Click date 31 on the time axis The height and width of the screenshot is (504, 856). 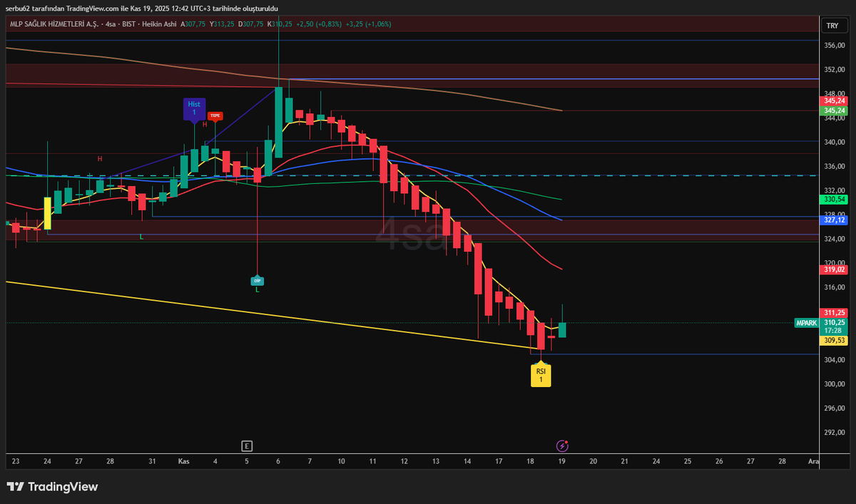pos(152,461)
